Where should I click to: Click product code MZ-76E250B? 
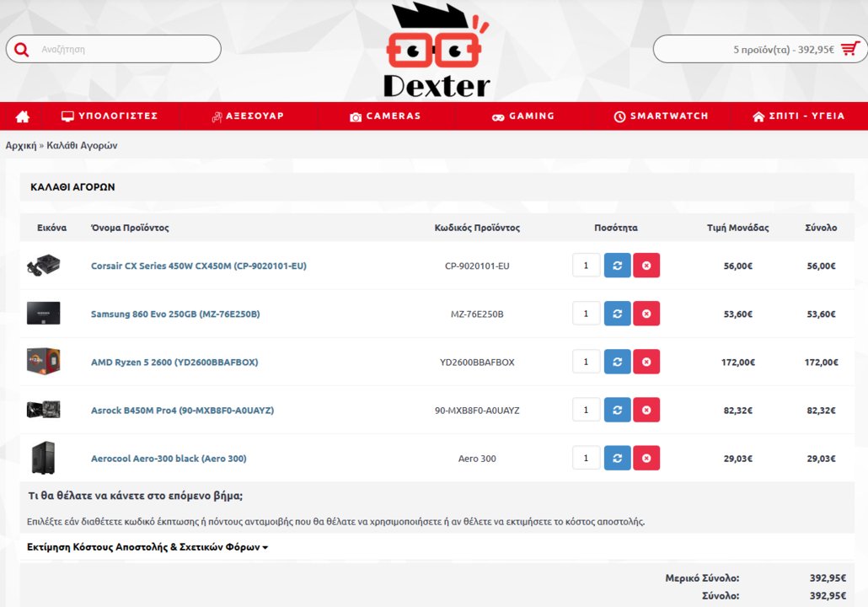tap(477, 314)
